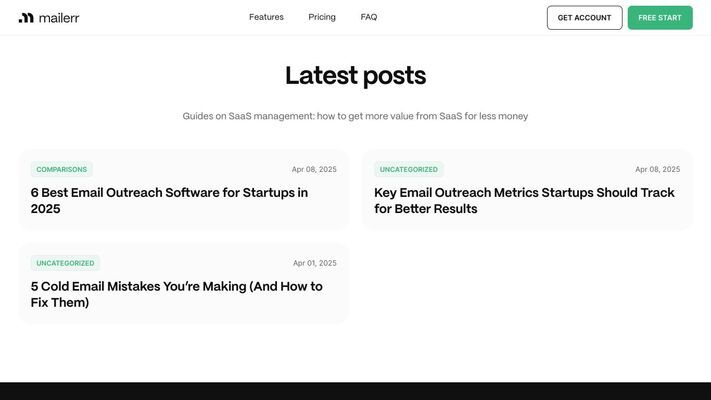Screen dimensions: 711x400
Task: Click the mailerr logo icon
Action: (x=26, y=18)
